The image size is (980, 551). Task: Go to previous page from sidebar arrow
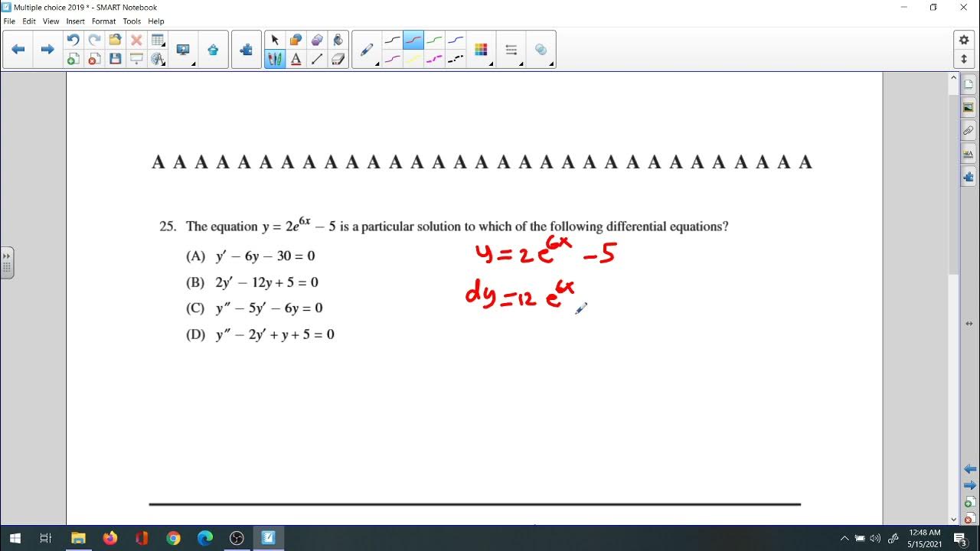pos(970,469)
